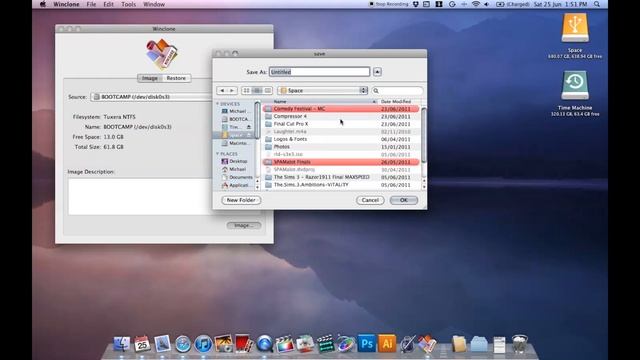Screen dimensions: 640x360
Task: Click the New Folder button
Action: point(241,200)
